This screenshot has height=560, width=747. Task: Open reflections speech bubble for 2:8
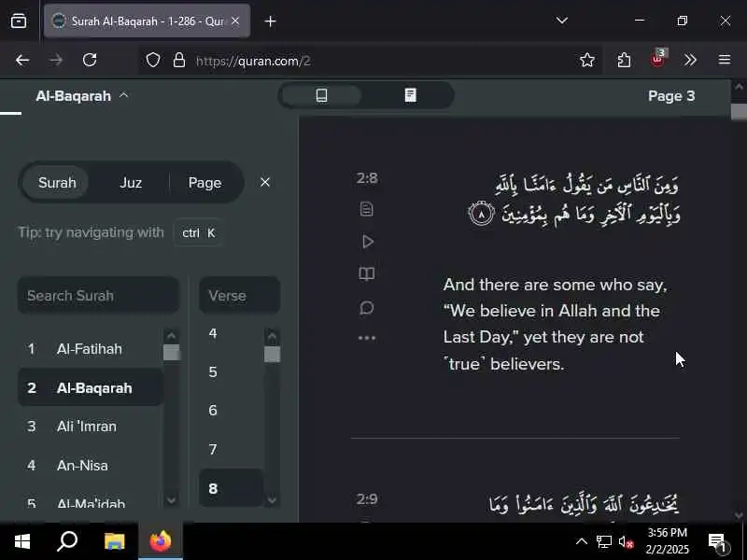[x=366, y=308]
